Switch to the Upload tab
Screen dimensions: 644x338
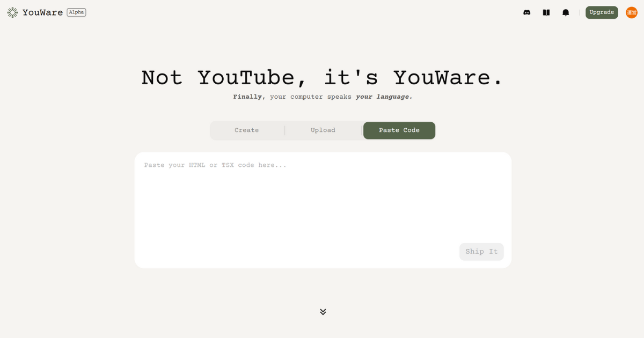[x=323, y=130]
